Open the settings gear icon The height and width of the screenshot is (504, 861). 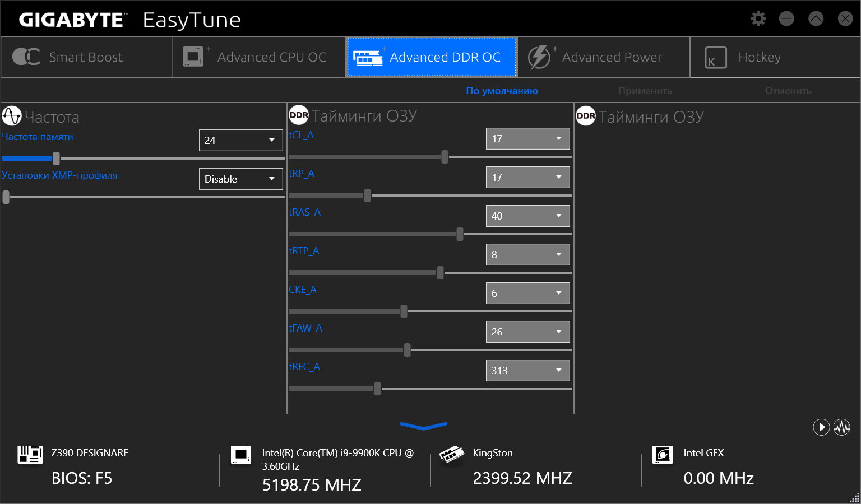[758, 18]
